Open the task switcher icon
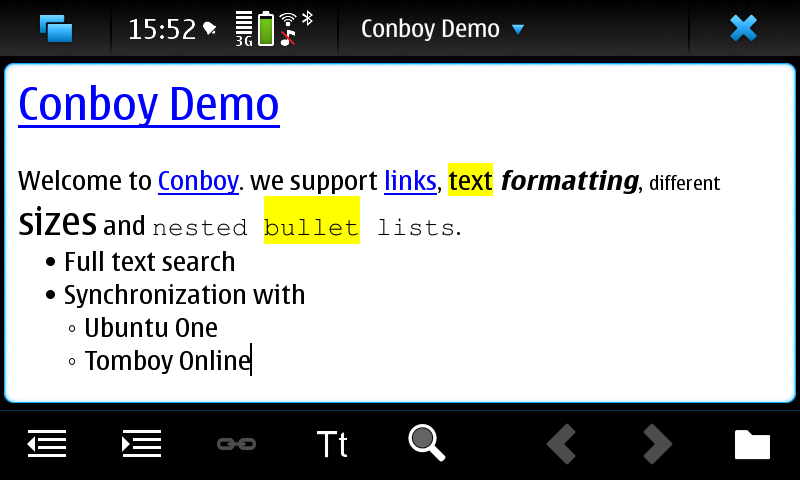This screenshot has width=800, height=480. [56, 28]
